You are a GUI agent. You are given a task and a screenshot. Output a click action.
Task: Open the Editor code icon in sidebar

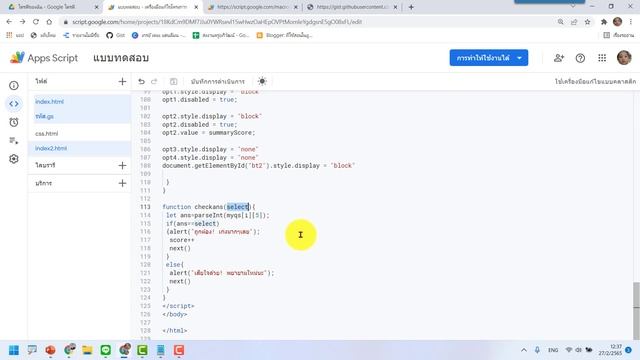coord(14,104)
